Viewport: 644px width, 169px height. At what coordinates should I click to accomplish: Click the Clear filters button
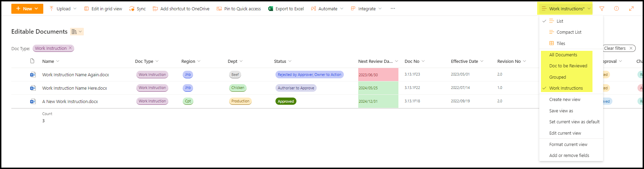[x=618, y=48]
